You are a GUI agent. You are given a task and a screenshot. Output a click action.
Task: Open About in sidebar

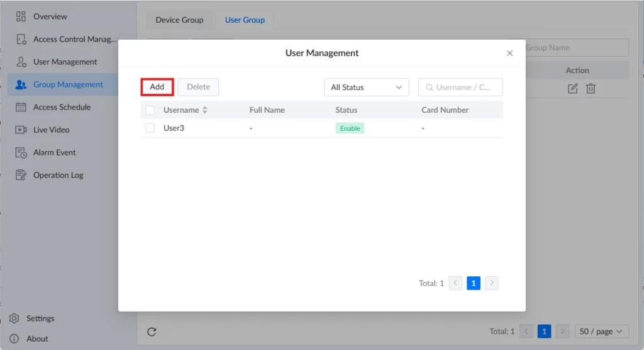tap(37, 339)
